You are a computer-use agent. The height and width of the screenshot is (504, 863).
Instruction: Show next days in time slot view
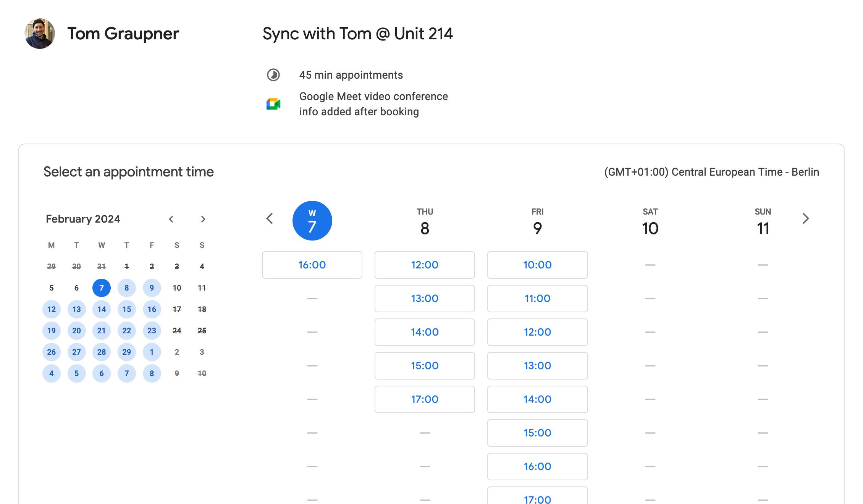(806, 219)
